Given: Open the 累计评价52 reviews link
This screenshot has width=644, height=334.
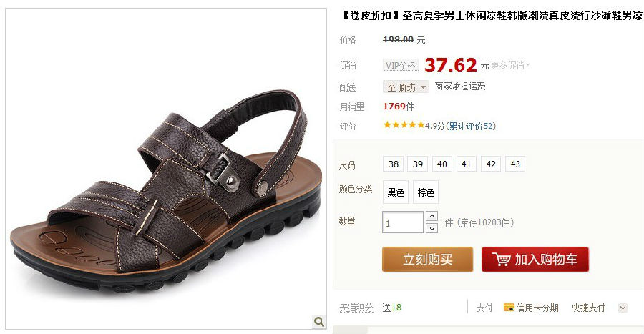Looking at the screenshot, I should pyautogui.click(x=471, y=126).
